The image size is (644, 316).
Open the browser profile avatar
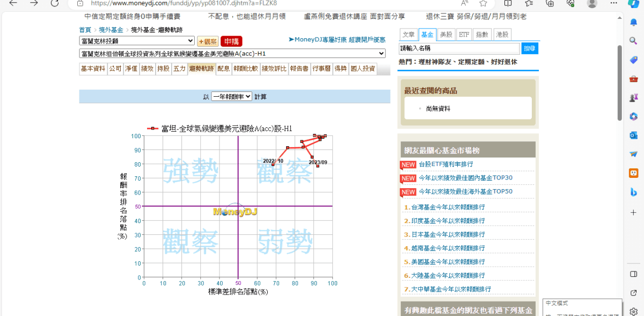[592, 3]
